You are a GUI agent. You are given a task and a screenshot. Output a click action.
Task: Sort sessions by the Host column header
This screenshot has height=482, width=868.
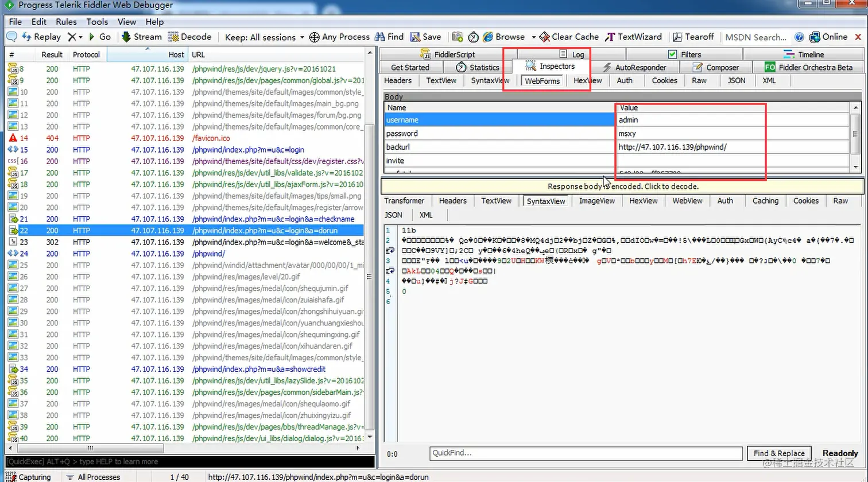pyautogui.click(x=147, y=55)
